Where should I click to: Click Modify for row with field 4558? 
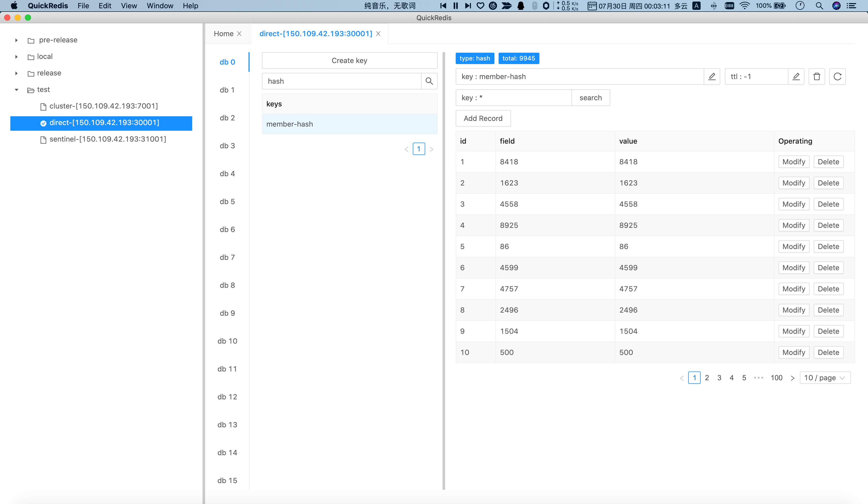tap(793, 204)
